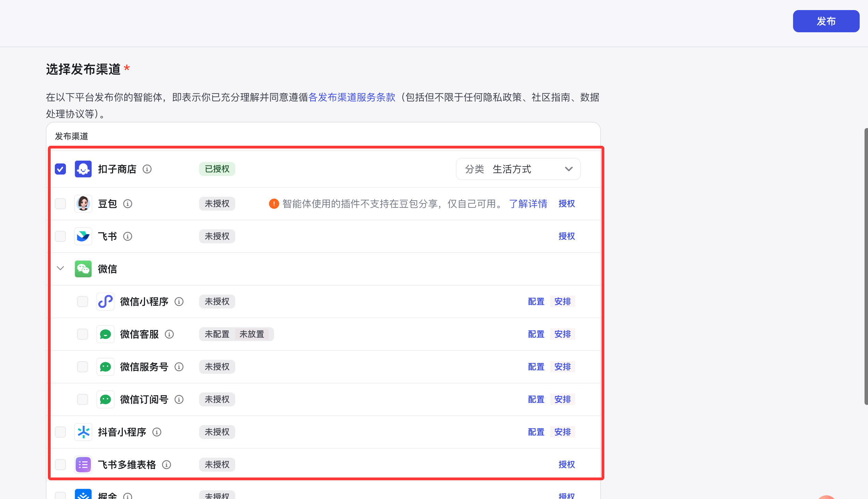Click the orange warning icon in 豆包 row

[274, 204]
